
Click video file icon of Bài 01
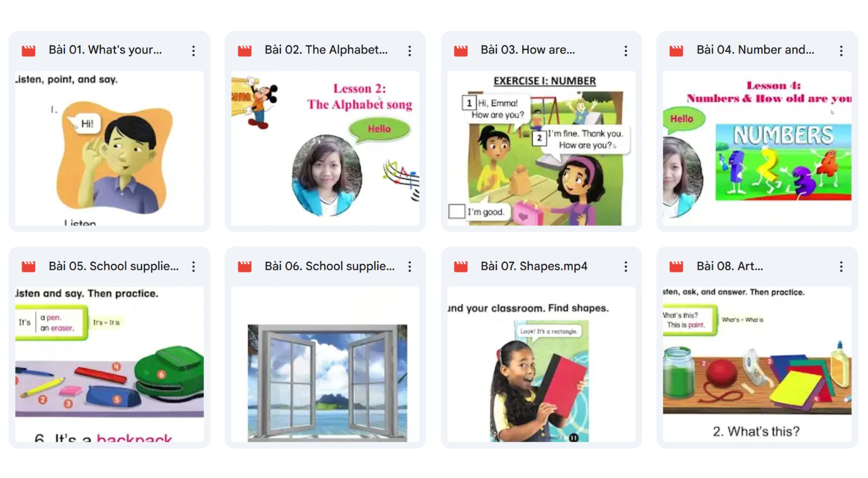pos(28,51)
